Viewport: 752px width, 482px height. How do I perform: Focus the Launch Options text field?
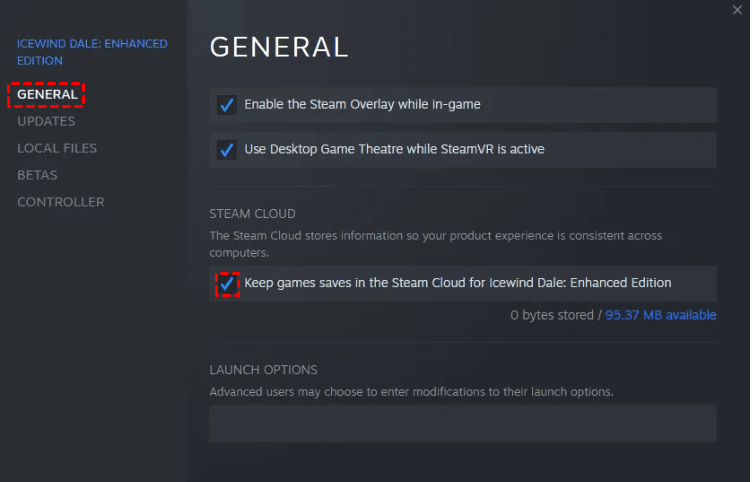pos(462,423)
